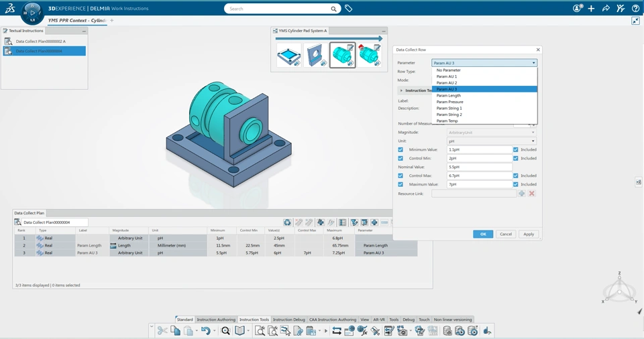Click the globe with fx icon
The image size is (644, 339).
pyautogui.click(x=362, y=330)
